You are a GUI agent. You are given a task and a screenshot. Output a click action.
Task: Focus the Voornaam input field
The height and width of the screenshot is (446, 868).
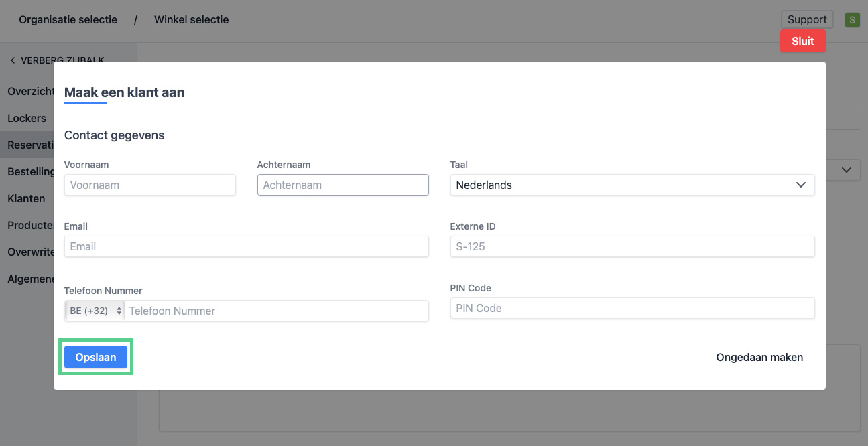click(149, 185)
